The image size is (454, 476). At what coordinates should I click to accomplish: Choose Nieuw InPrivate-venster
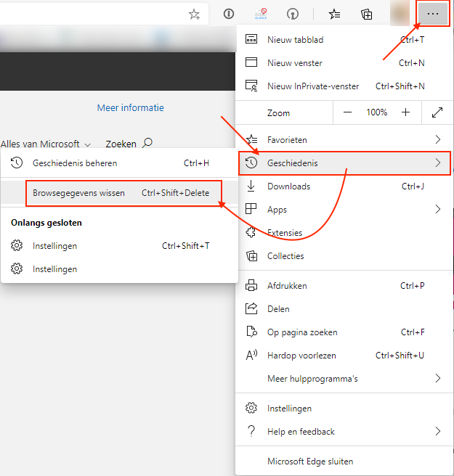click(344, 86)
